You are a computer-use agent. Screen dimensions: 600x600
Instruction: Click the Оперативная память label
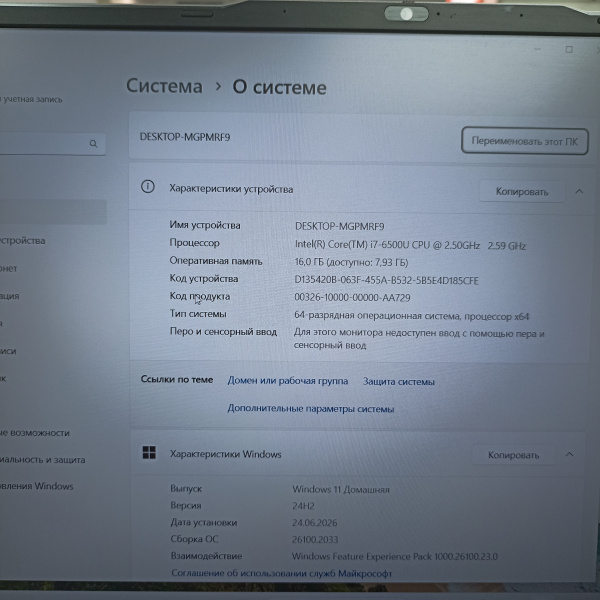[216, 261]
